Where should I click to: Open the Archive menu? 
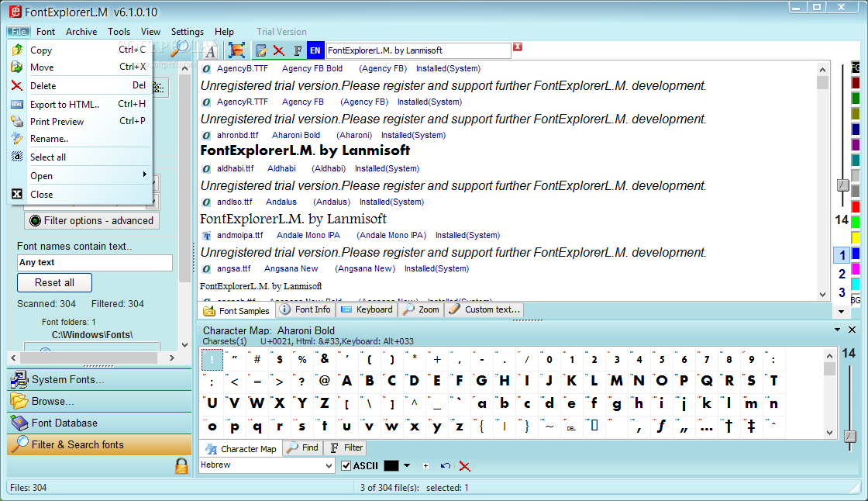[x=81, y=32]
